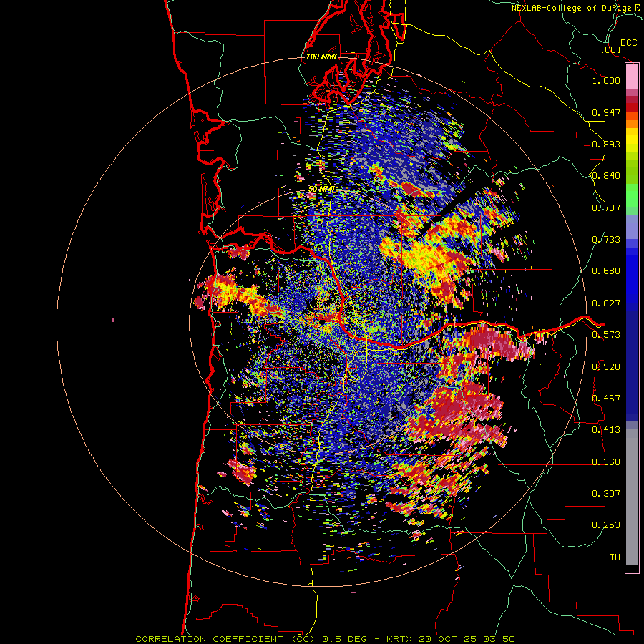This screenshot has height=644, width=644.
Task: Pick the dark red swatch on the color bar
Action: tap(632, 99)
